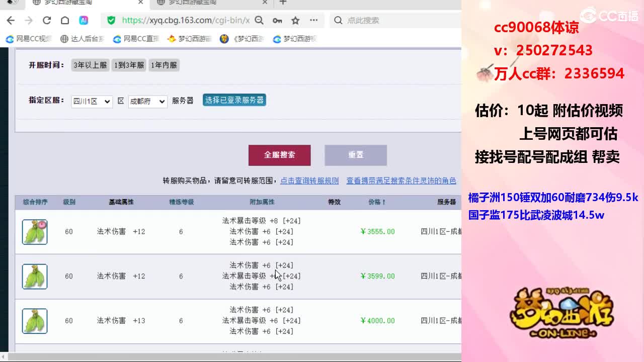Open saved passwords key icon

277,21
